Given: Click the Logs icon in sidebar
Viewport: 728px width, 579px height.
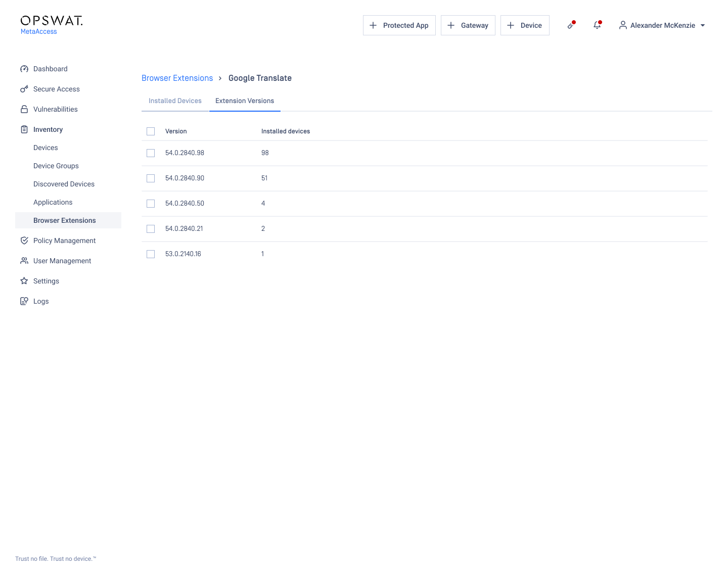Looking at the screenshot, I should pyautogui.click(x=24, y=301).
